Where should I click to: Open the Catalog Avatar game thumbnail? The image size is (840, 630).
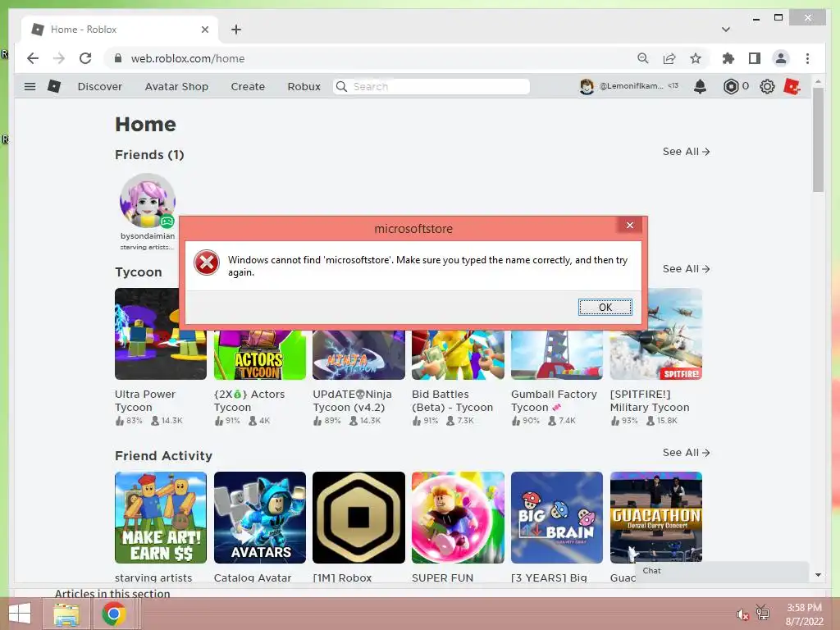[x=260, y=518]
